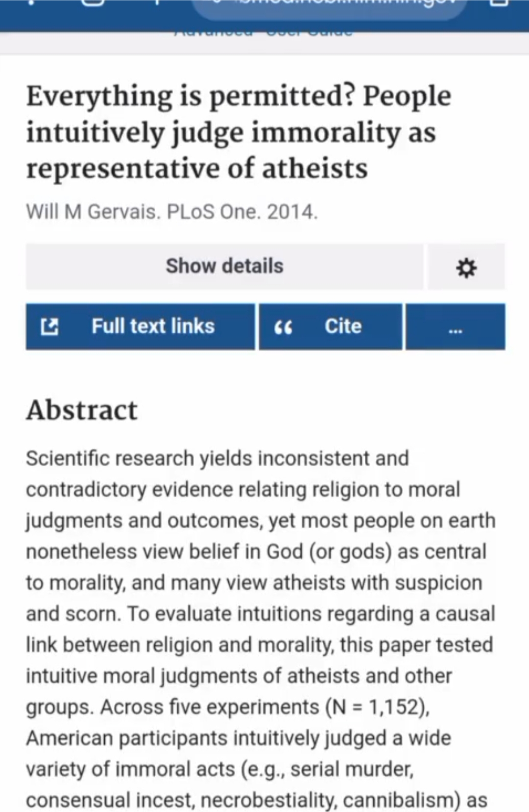Tap the browser icon right of address bar
This screenshot has width=529, height=812.
pos(499,2)
